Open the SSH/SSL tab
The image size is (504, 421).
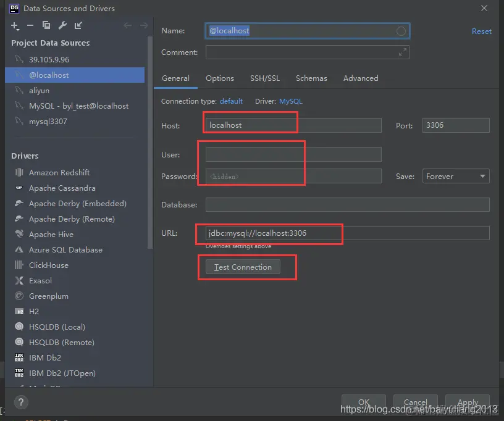click(265, 78)
